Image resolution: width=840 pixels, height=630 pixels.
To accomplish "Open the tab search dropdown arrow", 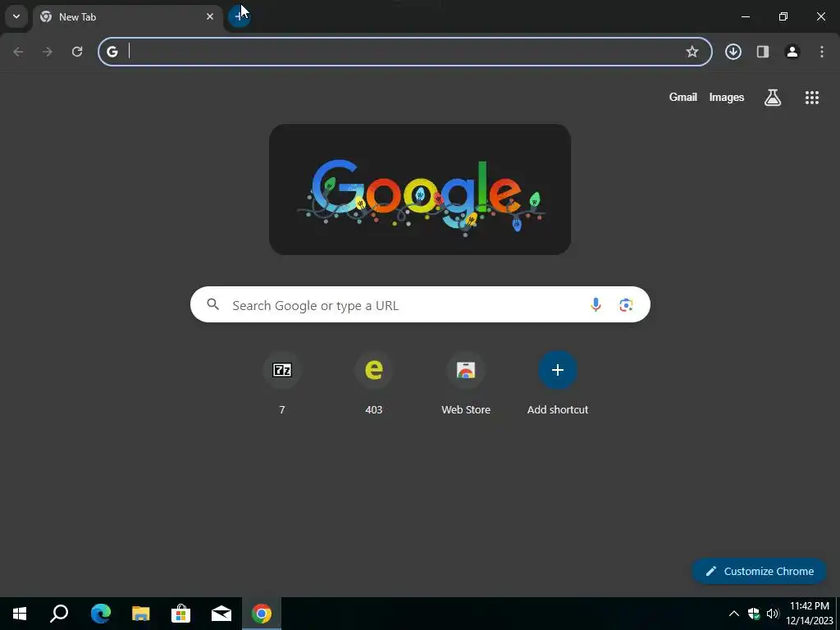I will pos(16,16).
